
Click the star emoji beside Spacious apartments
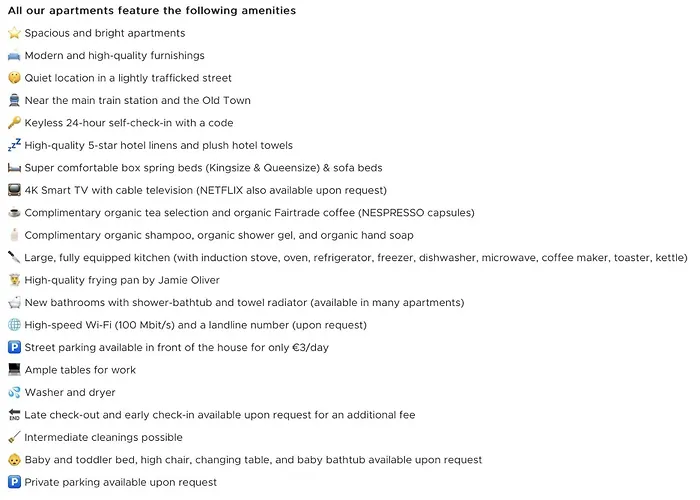14,33
